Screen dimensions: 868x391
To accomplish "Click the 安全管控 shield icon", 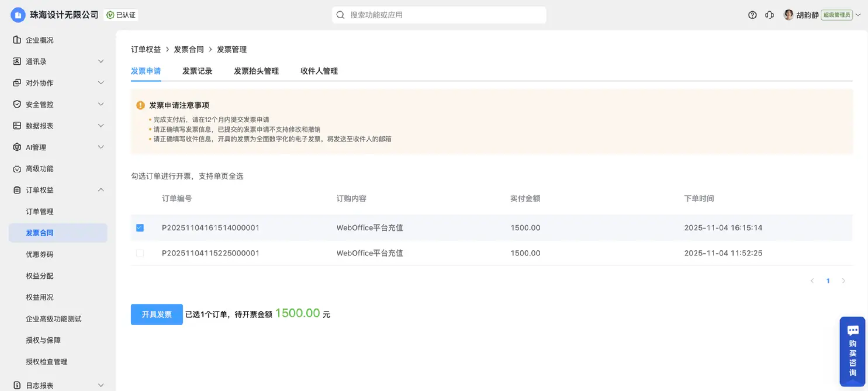I will click(x=17, y=104).
